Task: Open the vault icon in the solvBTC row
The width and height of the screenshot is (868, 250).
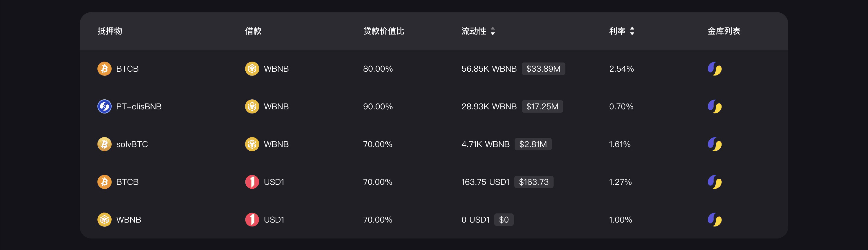Action: coord(714,144)
